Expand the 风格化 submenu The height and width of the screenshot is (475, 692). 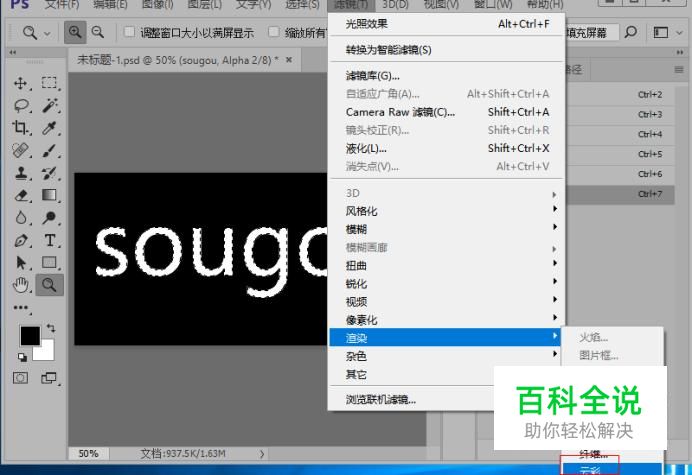(447, 211)
